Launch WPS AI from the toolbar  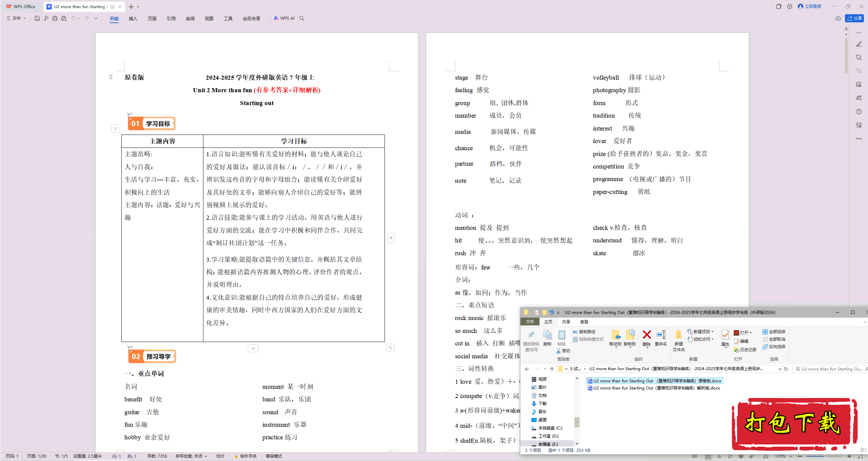coord(284,18)
